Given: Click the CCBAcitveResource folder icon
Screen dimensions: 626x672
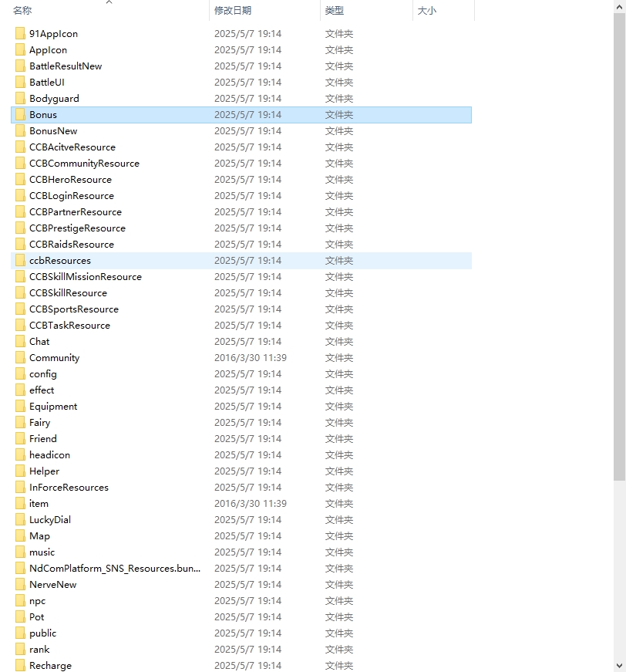Looking at the screenshot, I should point(20,147).
